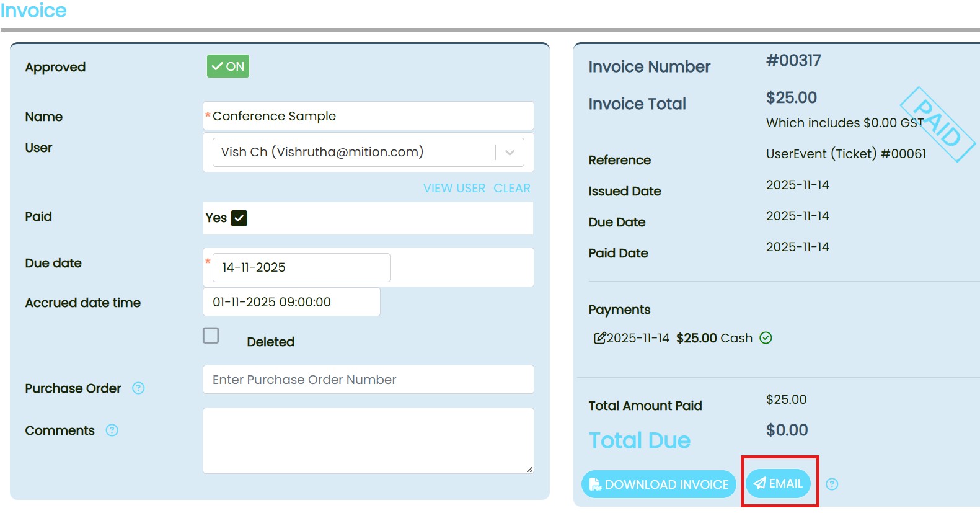980x513 pixels.
Task: Tick the Deleted checkbox
Action: 211,336
